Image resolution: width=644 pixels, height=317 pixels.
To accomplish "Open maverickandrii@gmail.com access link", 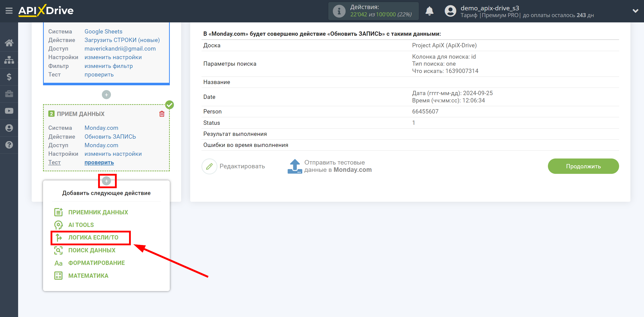I will point(120,49).
